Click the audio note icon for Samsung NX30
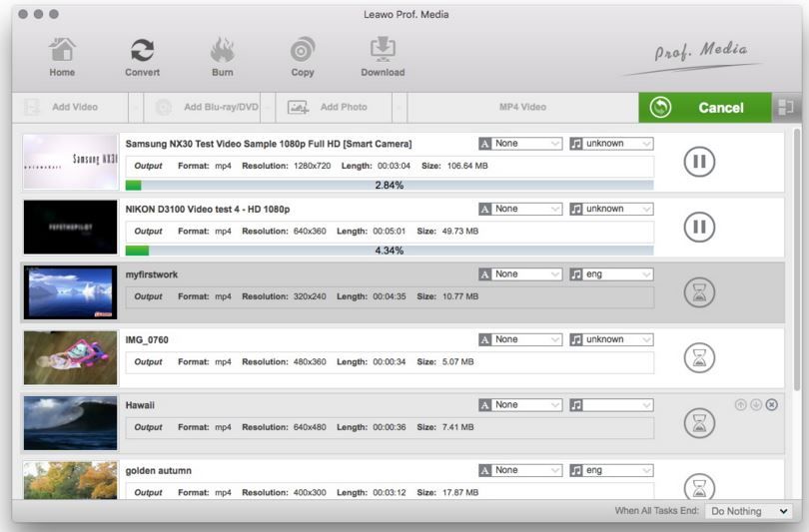The image size is (809, 532). pyautogui.click(x=576, y=144)
